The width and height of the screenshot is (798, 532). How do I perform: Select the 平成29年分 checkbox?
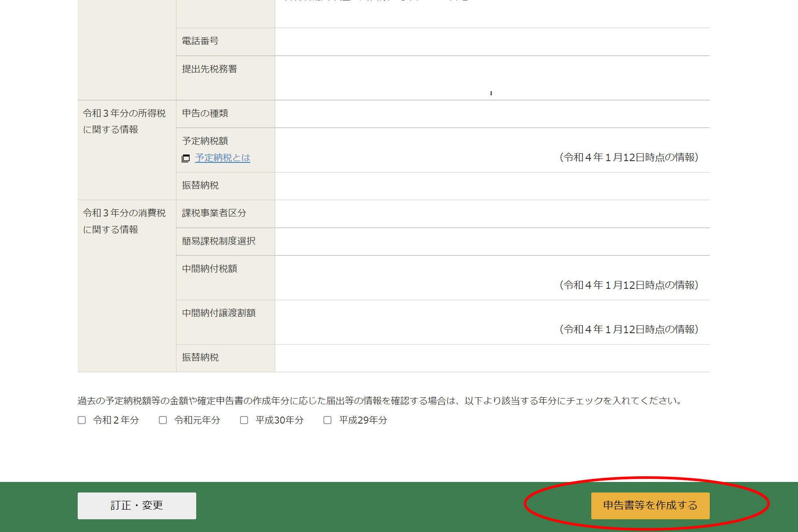(327, 420)
